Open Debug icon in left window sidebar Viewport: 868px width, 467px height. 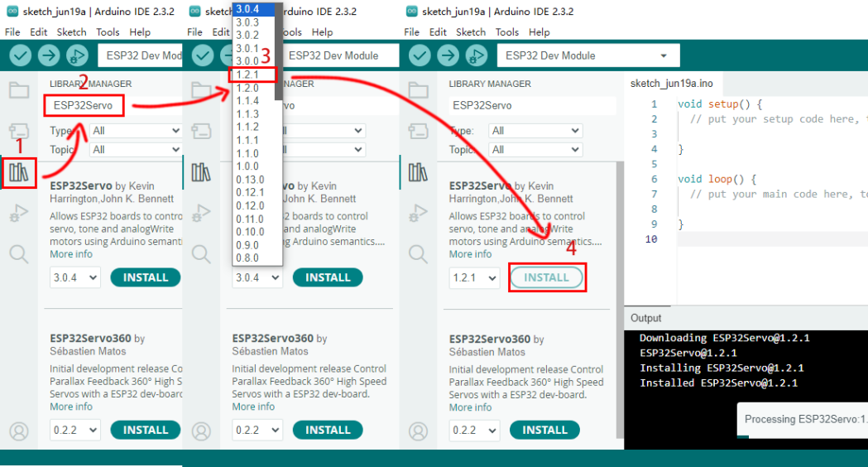click(x=19, y=214)
